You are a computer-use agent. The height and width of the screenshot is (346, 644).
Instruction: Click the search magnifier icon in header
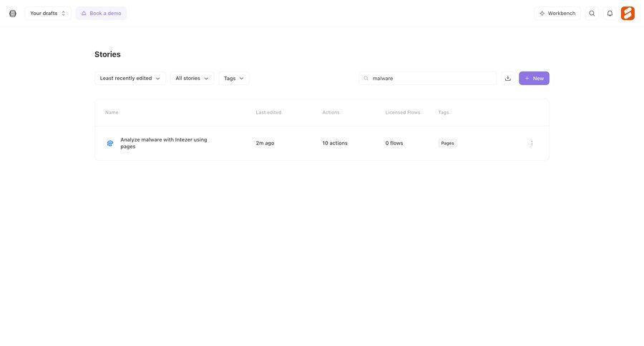pyautogui.click(x=592, y=13)
